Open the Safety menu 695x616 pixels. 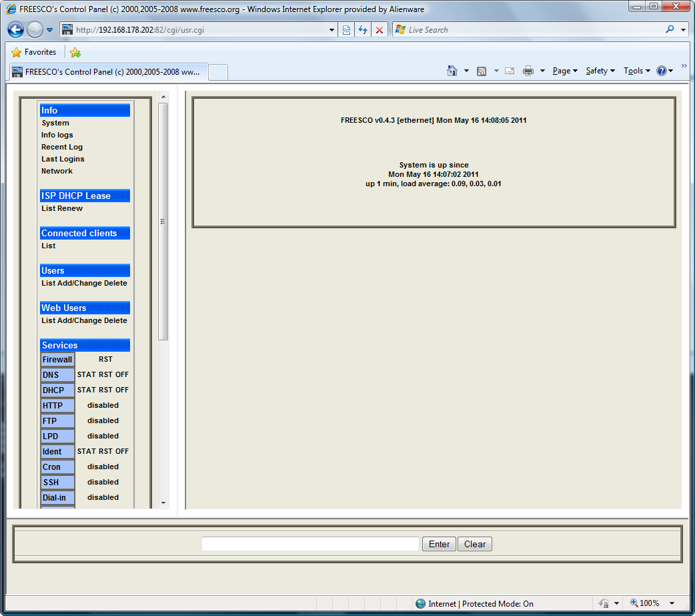click(x=600, y=71)
